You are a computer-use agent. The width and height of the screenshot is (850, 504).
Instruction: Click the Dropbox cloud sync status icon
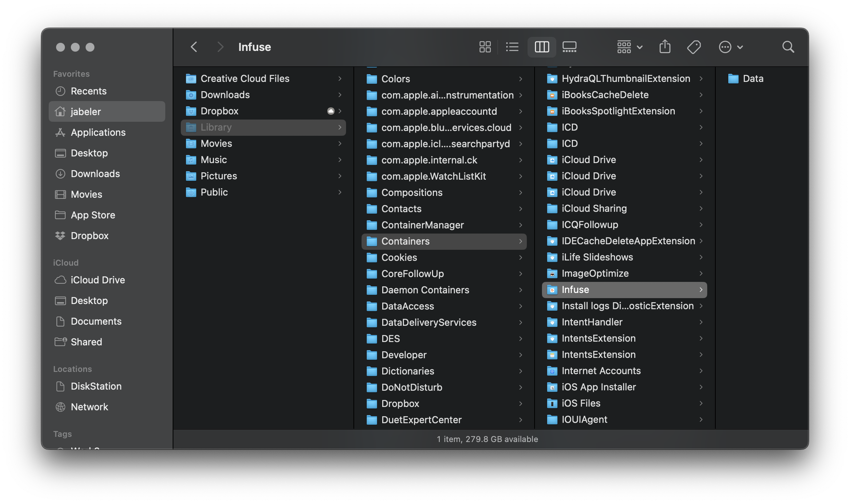point(331,111)
